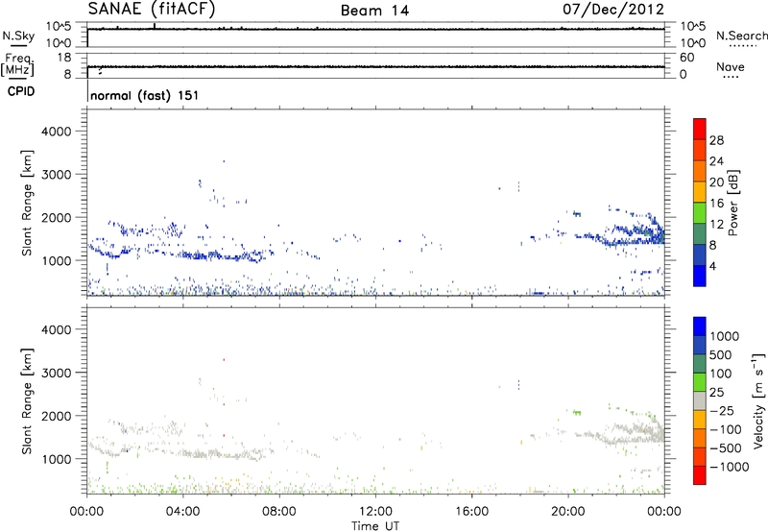Click the CPID label
This screenshot has width=768, height=532.
click(21, 91)
